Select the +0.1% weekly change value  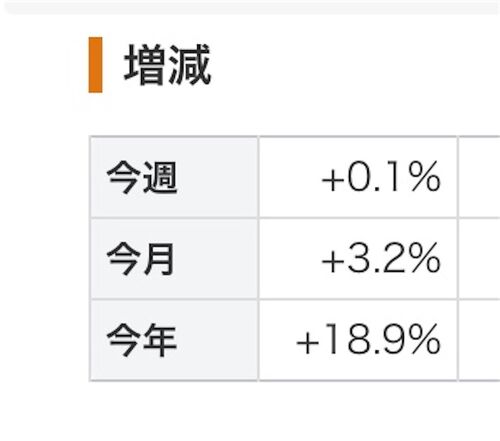coord(381,177)
